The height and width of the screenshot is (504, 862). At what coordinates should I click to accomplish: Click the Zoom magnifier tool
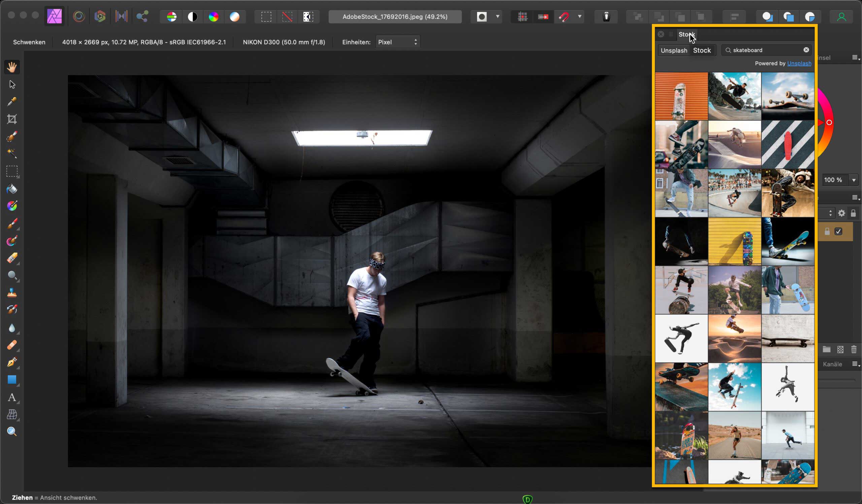click(12, 432)
